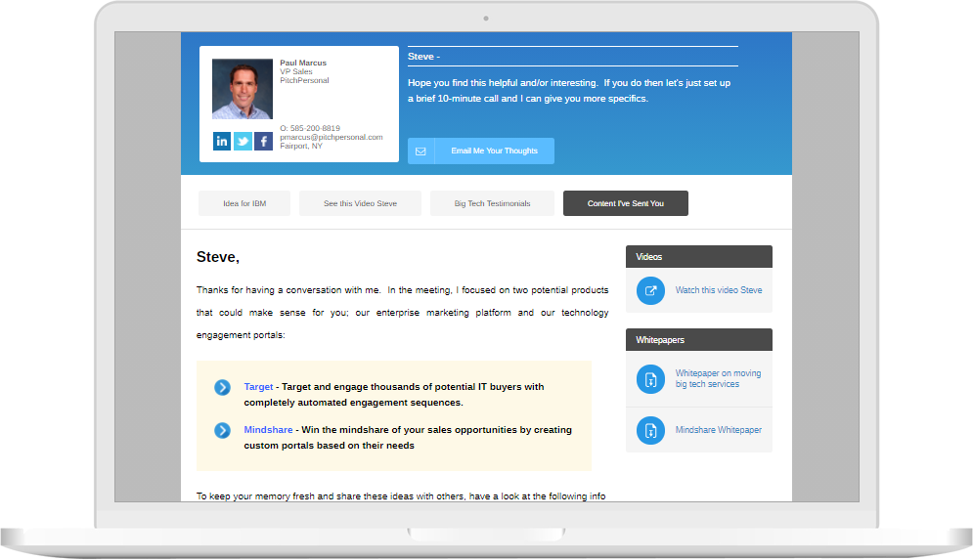973x560 pixels.
Task: Click the chevron bullet beside Target
Action: click(222, 388)
